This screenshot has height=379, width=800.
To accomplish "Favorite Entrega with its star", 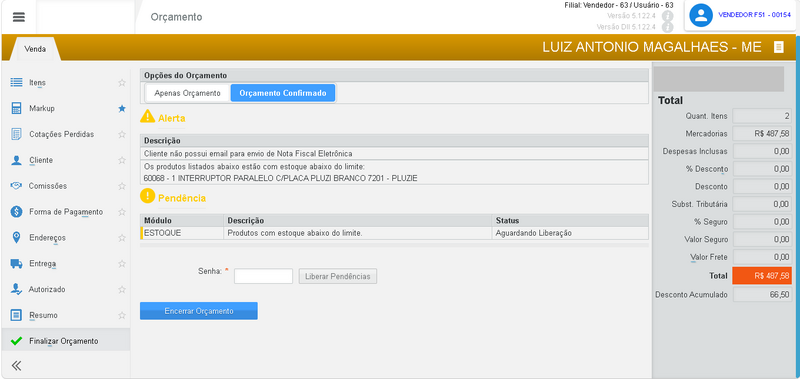I will tap(122, 264).
